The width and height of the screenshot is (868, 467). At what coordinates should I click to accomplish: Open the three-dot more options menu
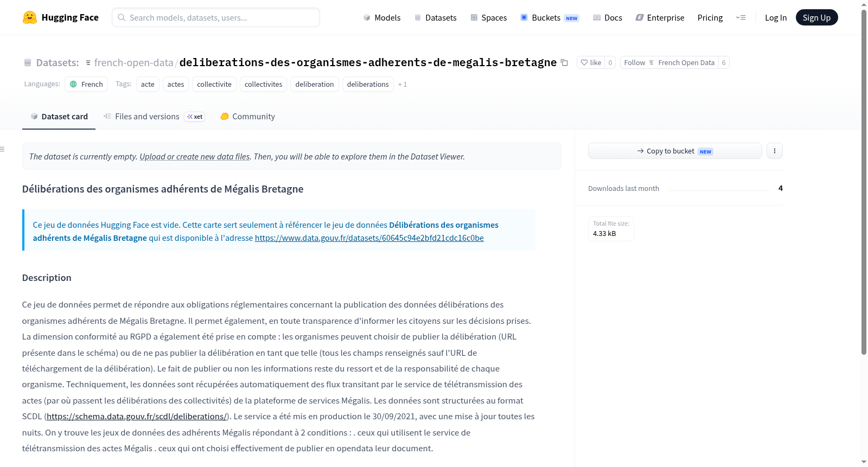click(x=775, y=151)
